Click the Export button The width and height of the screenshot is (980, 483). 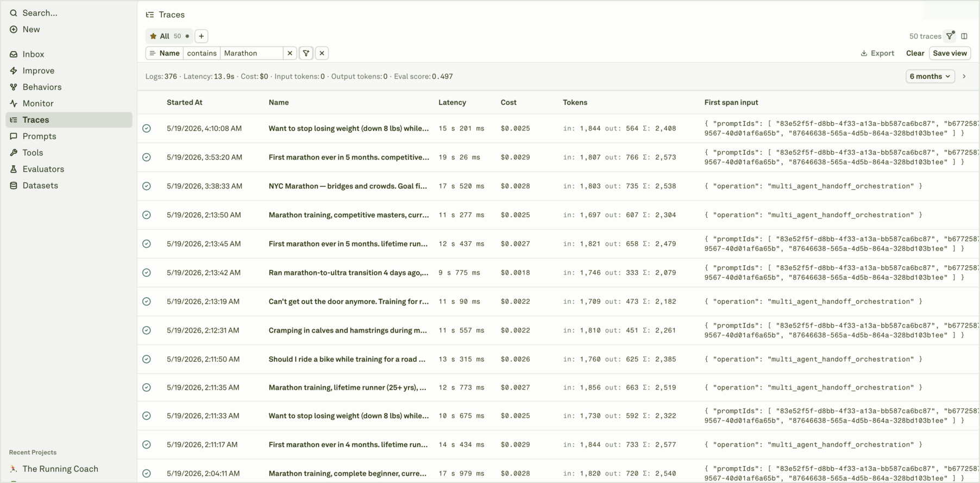coord(877,53)
